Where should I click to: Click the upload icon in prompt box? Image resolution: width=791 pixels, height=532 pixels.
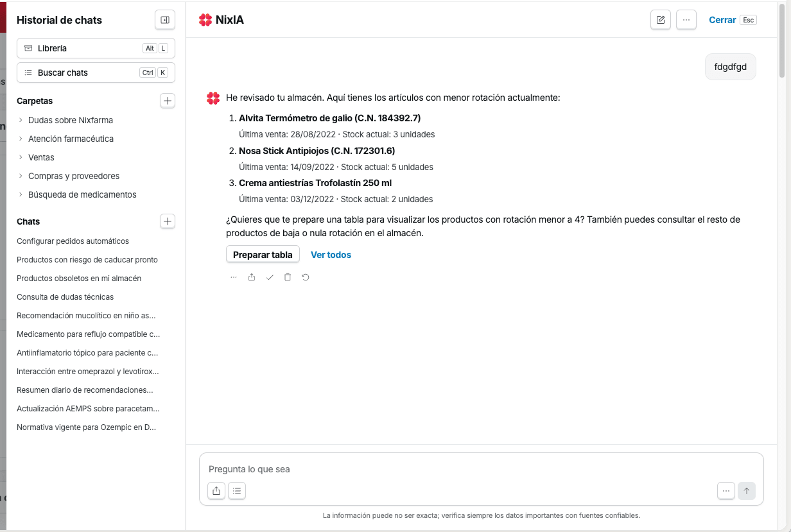tap(216, 491)
